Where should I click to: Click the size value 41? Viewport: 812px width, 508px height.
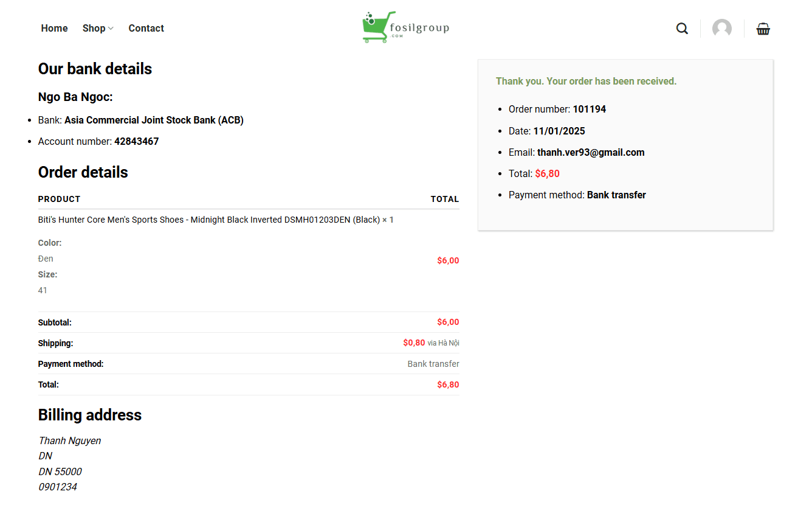click(x=43, y=290)
